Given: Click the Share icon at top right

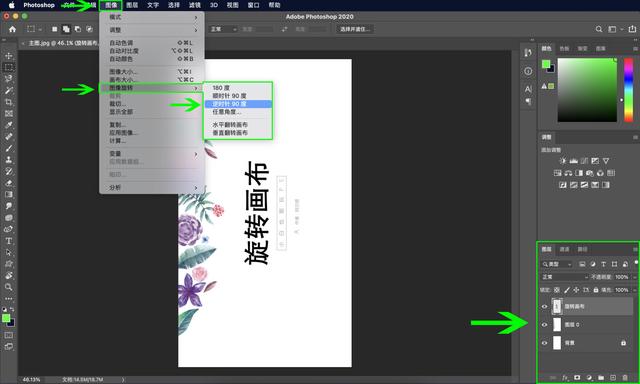Looking at the screenshot, I should pyautogui.click(x=632, y=29).
